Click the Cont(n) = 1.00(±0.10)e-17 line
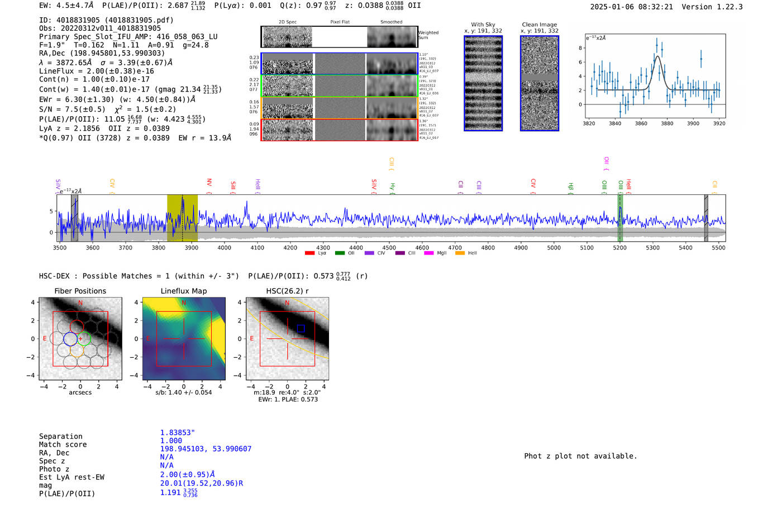This screenshot has width=782, height=532. click(x=94, y=80)
